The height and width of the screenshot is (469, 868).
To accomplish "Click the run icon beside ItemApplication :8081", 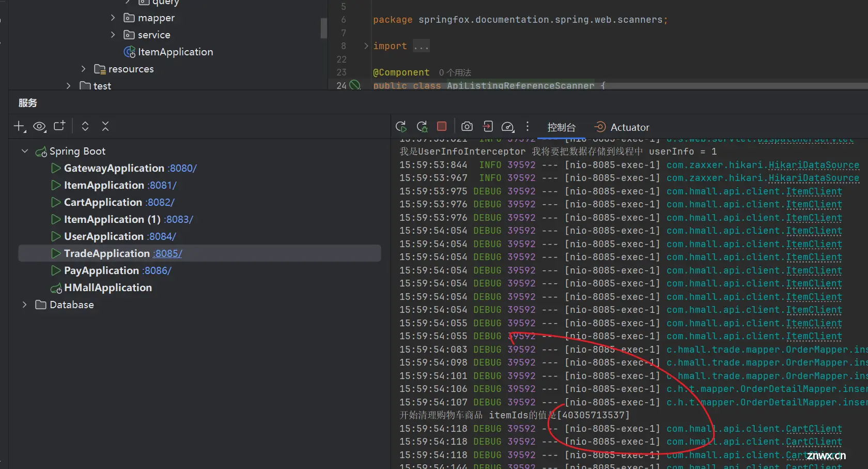I will tap(56, 185).
